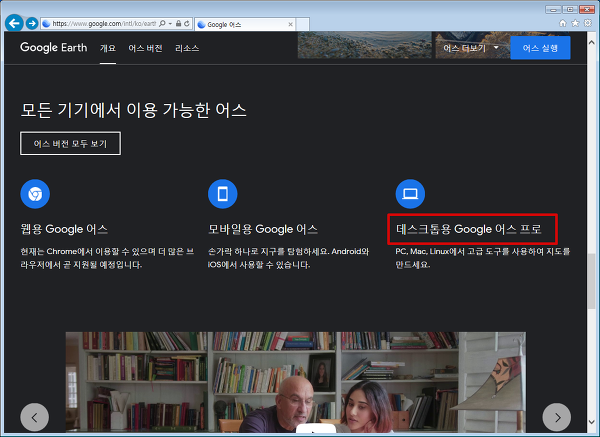The image size is (600, 437).
Task: Click the desktop laptop icon
Action: pos(410,194)
